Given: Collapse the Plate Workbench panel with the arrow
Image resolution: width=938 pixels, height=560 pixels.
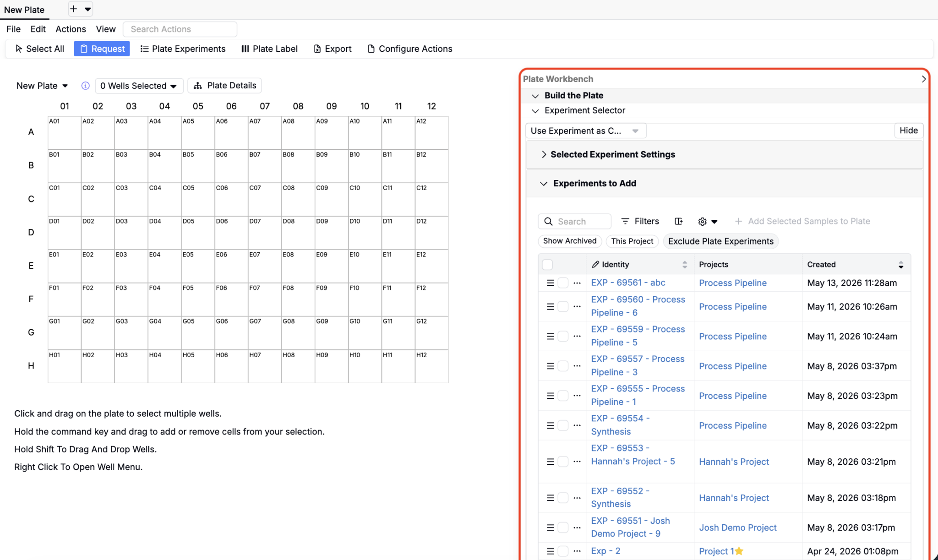Looking at the screenshot, I should 924,79.
